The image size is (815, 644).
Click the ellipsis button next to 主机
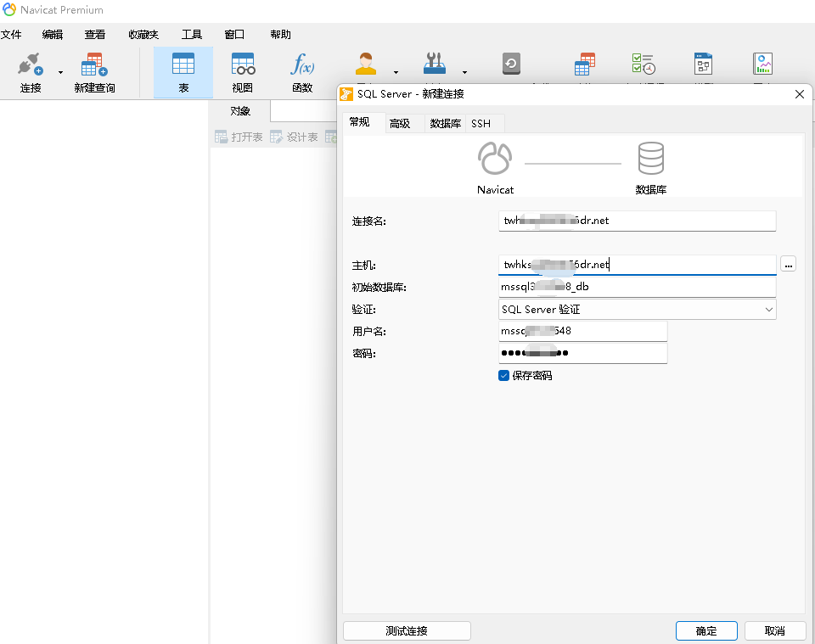tap(789, 265)
